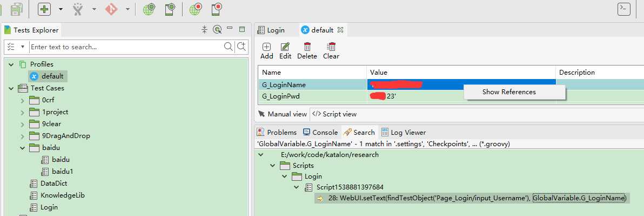Launch Spy Web (globe with green dot)
The width and height of the screenshot is (644, 216).
pyautogui.click(x=149, y=9)
